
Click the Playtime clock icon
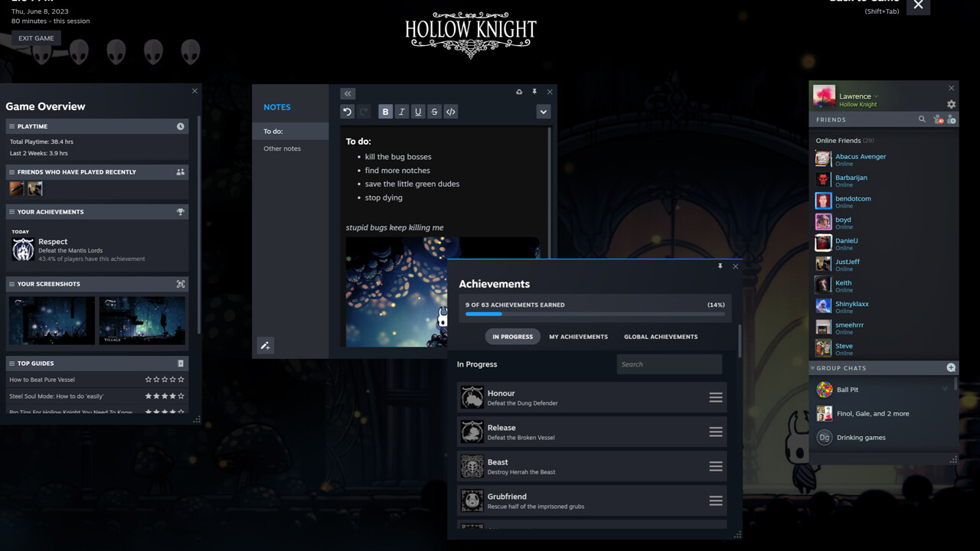pyautogui.click(x=181, y=126)
